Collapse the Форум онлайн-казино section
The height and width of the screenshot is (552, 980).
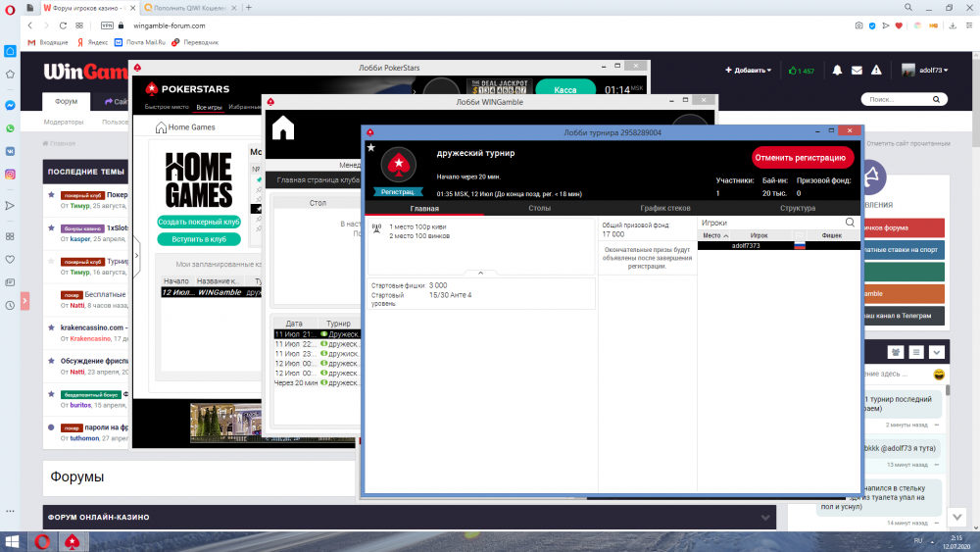coord(764,517)
